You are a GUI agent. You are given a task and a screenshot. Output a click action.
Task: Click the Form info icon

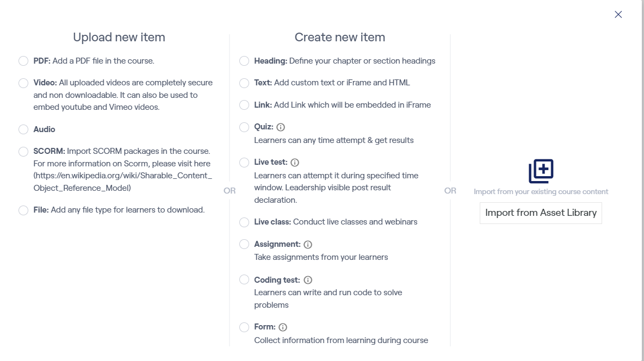coord(283,327)
